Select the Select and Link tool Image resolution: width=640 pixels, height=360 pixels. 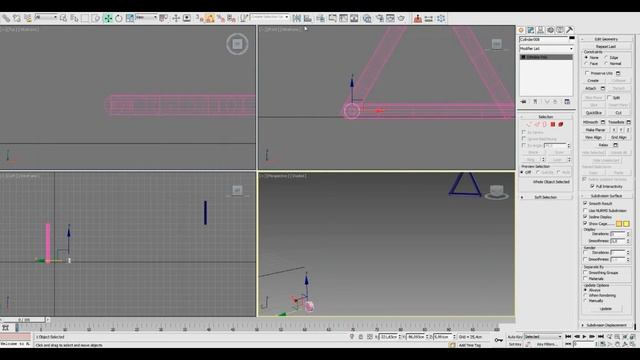coord(6,18)
